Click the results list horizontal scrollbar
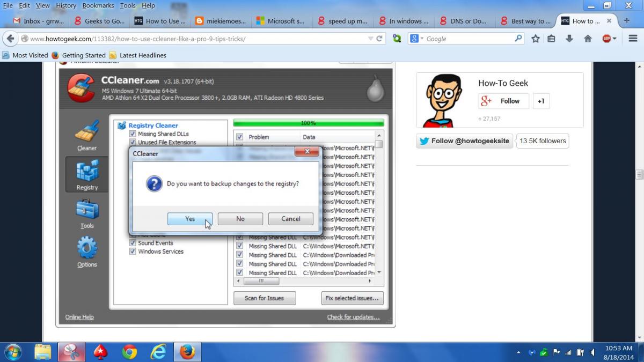The width and height of the screenshot is (644, 362). click(x=305, y=281)
